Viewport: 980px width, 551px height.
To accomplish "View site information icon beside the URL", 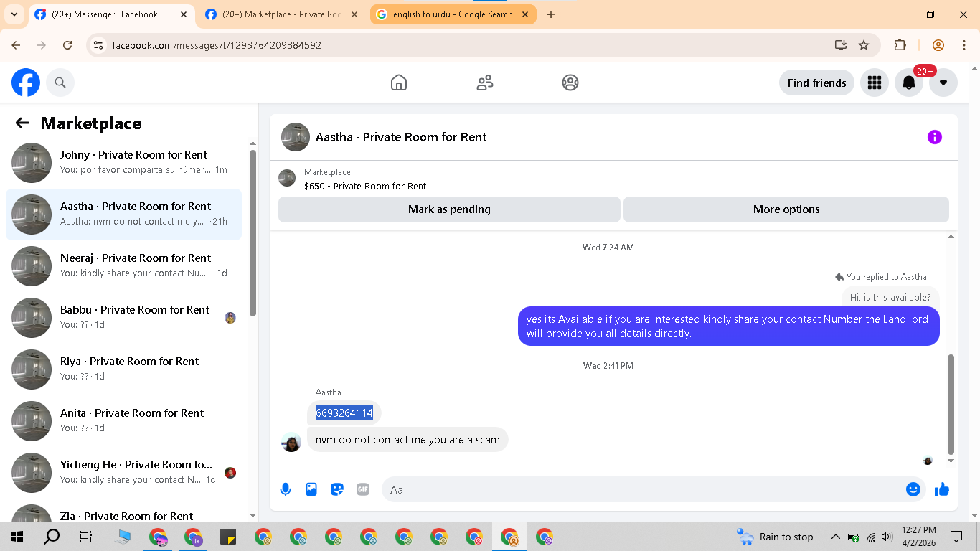I will pos(99,45).
